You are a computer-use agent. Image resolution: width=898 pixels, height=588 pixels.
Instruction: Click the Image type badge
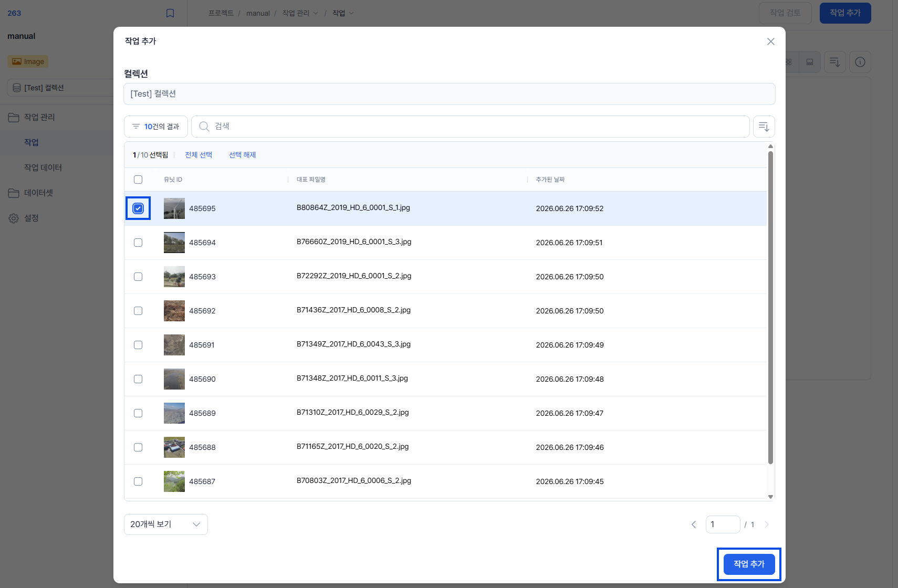28,61
